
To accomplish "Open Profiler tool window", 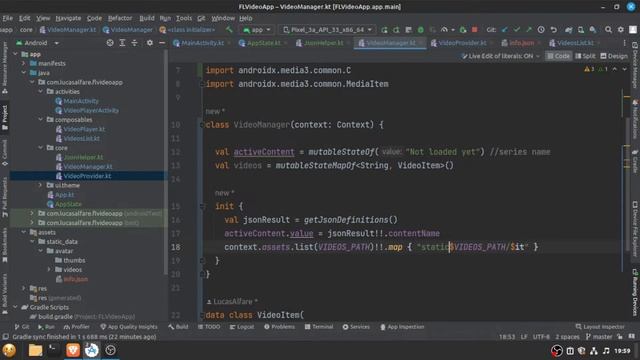I will click(x=76, y=327).
